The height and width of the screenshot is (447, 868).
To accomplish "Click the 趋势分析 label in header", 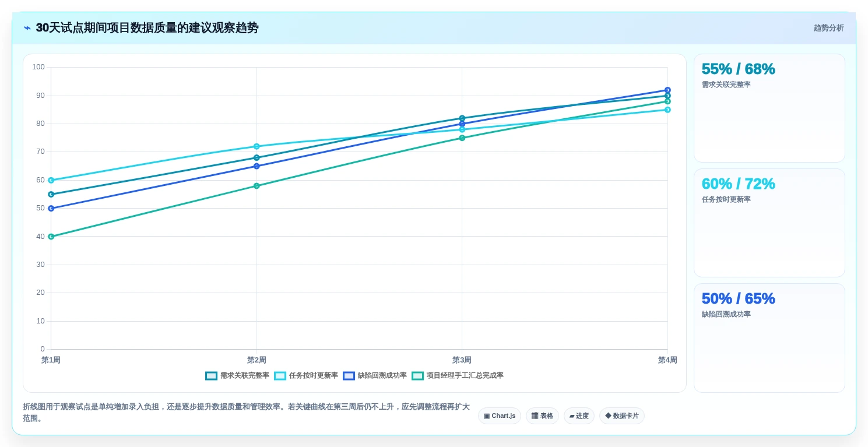I will pyautogui.click(x=828, y=28).
